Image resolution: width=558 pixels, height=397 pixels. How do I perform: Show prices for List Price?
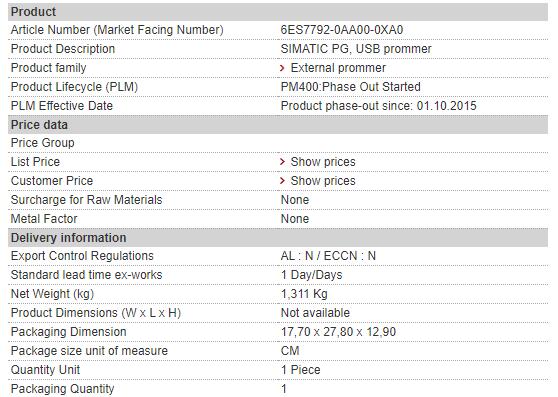[323, 162]
